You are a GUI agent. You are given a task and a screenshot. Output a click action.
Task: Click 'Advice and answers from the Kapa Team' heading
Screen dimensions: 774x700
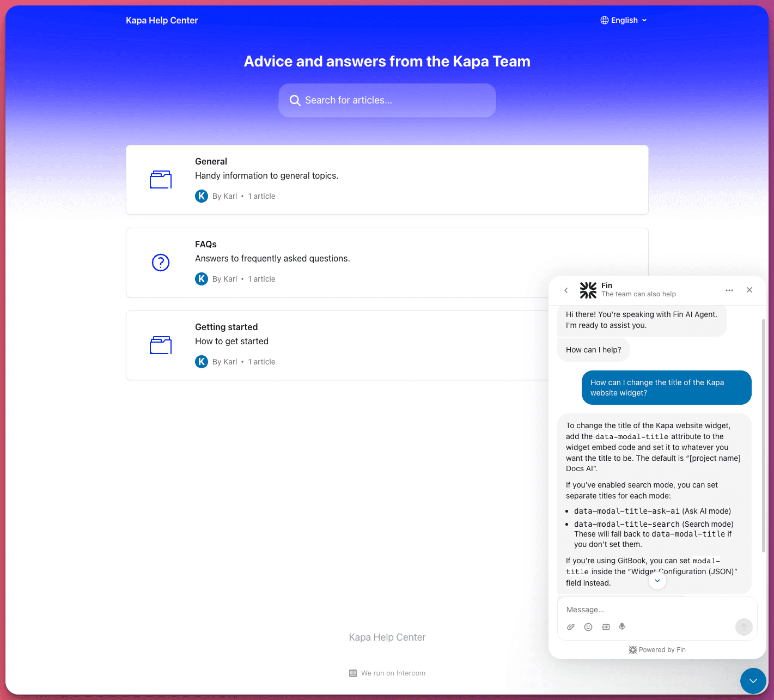(x=387, y=61)
